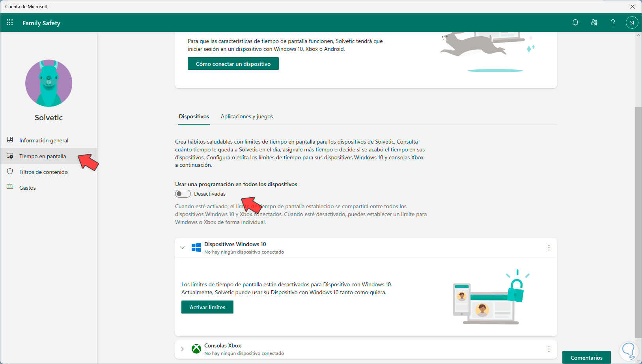Click the Windows logo icon
The height and width of the screenshot is (364, 642).
[196, 248]
